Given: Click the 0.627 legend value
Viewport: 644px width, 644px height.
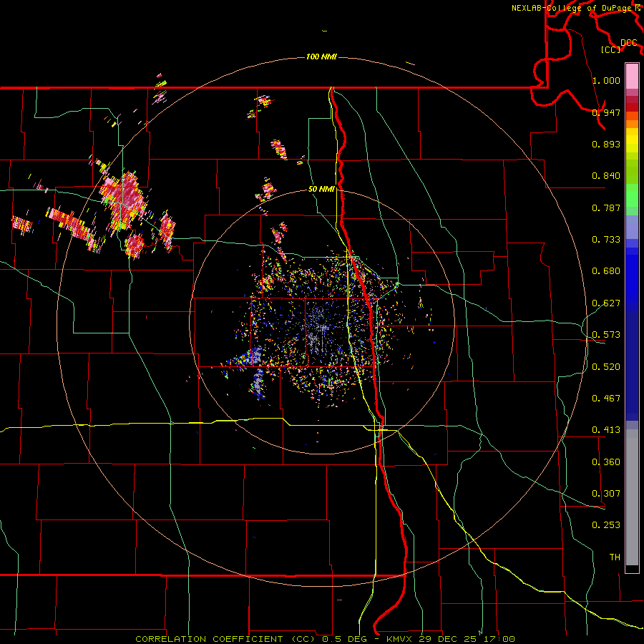Looking at the screenshot, I should pos(606,303).
